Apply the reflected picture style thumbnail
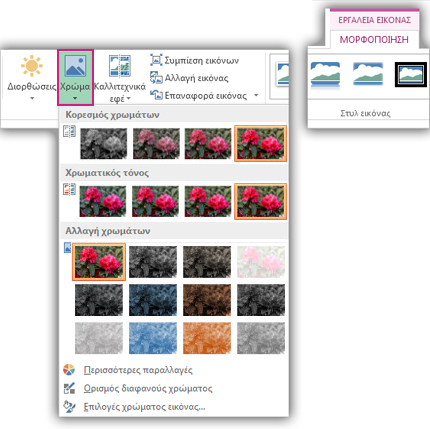430x429 pixels. click(x=325, y=75)
